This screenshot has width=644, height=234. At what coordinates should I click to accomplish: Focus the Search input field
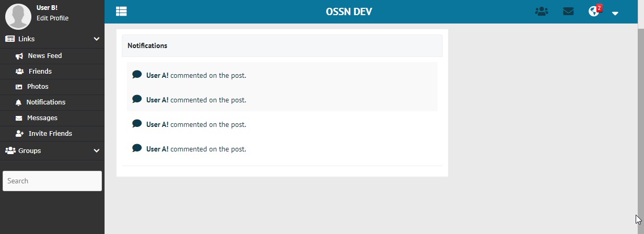pyautogui.click(x=52, y=181)
